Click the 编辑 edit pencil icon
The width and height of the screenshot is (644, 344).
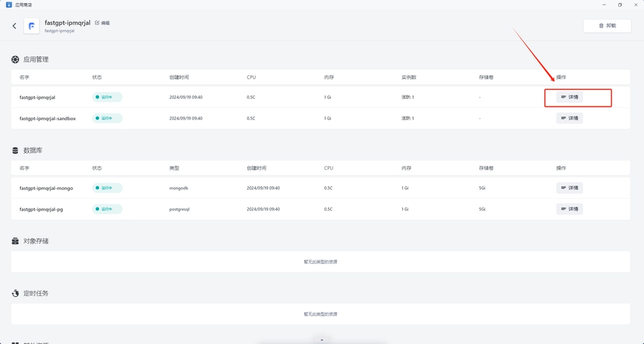click(97, 23)
